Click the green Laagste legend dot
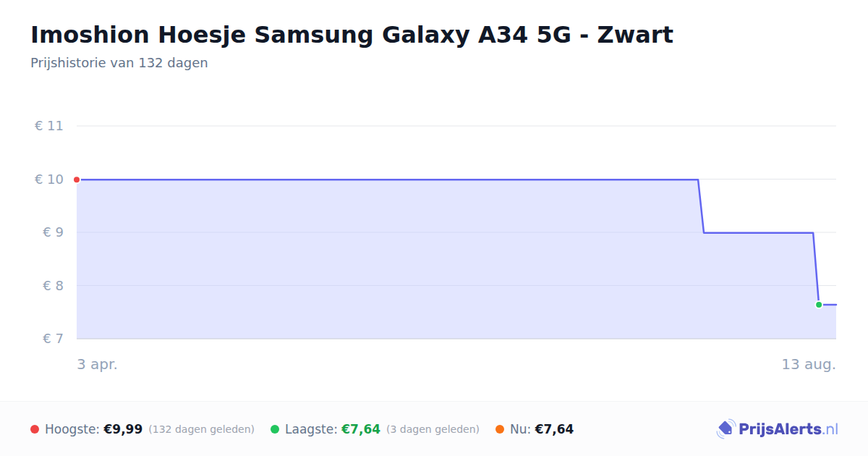The height and width of the screenshot is (456, 868). pos(275,429)
